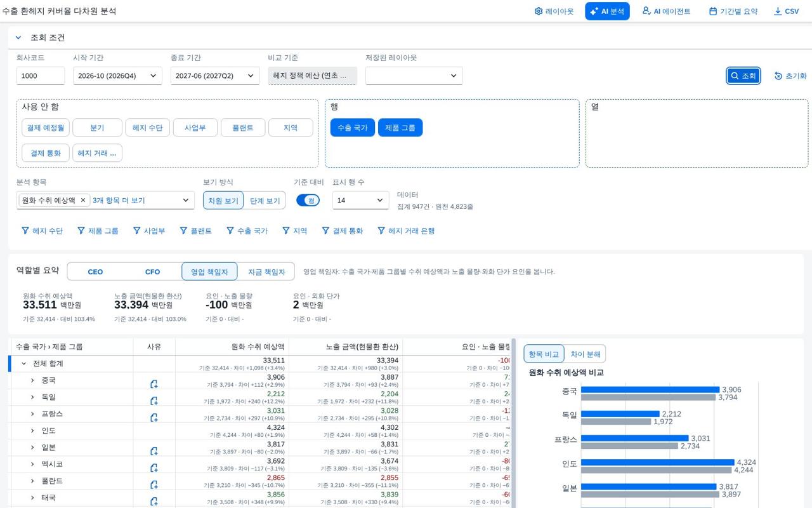
Task: Click the filter icon for 헤지 거래 은행
Action: 382,231
